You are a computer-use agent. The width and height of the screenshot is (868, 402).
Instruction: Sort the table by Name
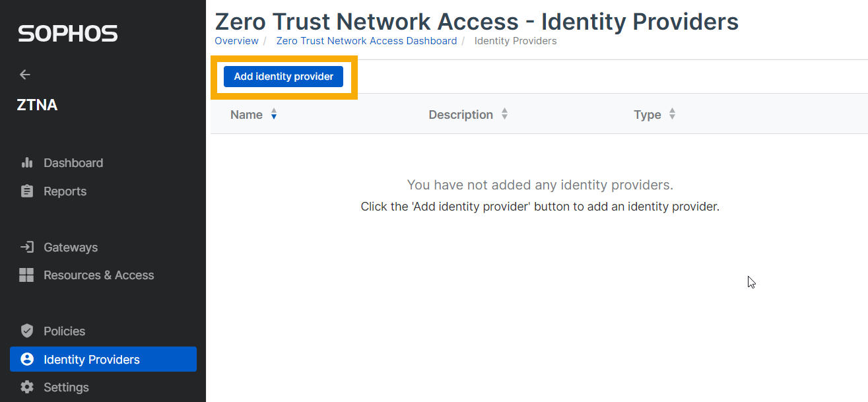[274, 114]
